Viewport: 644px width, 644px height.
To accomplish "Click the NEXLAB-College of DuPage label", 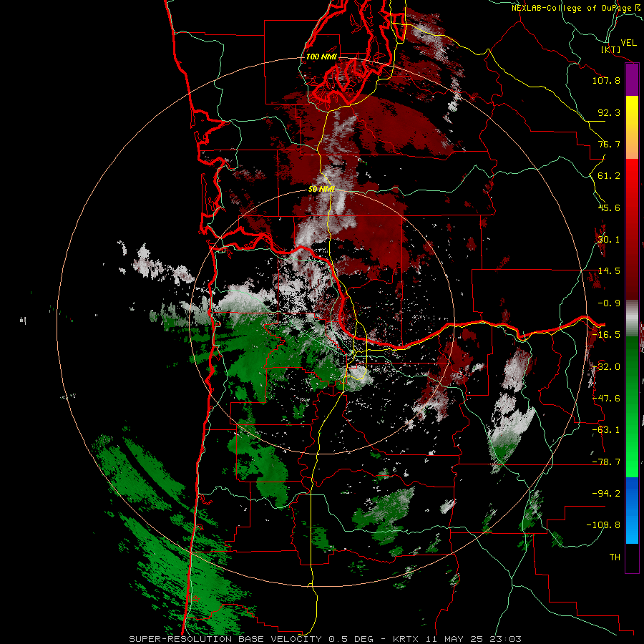I will [572, 8].
